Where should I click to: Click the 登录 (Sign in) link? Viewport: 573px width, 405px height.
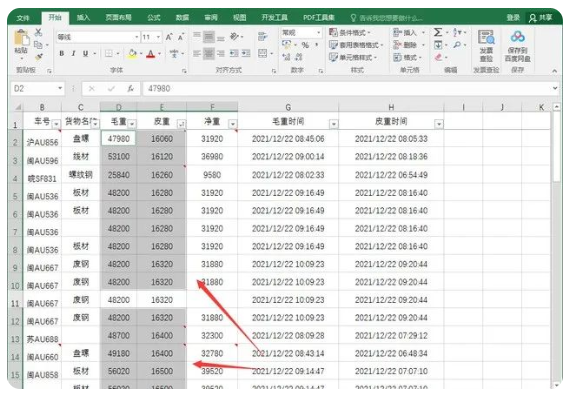513,18
